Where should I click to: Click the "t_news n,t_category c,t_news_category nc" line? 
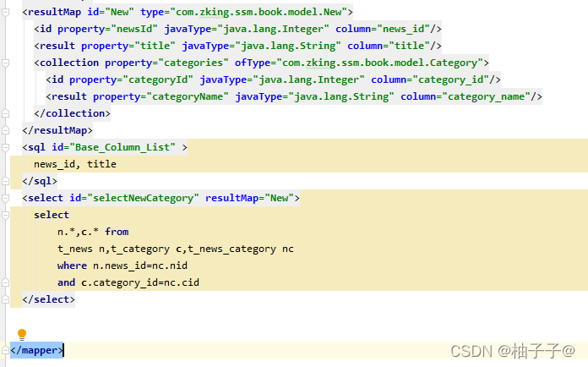[x=176, y=249]
